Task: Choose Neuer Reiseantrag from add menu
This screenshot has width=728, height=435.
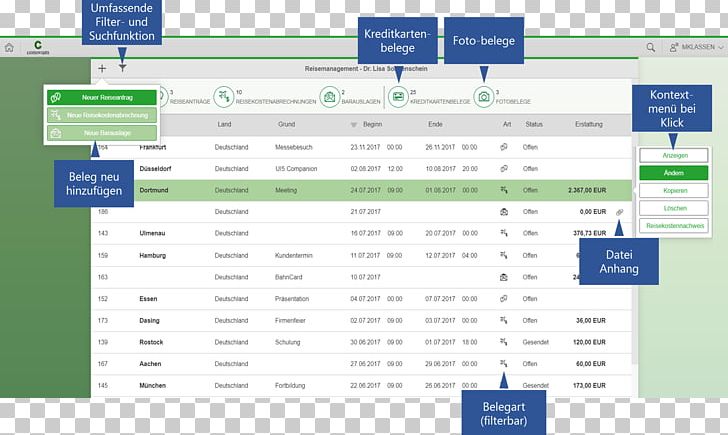Action: [101, 97]
